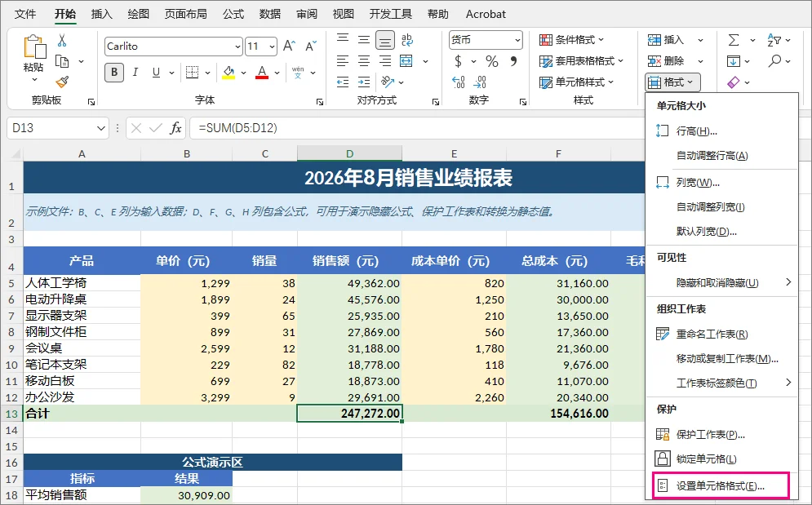Viewport: 812px width, 505px height.
Task: Open the Name Box D13 dropdown
Action: pos(100,128)
